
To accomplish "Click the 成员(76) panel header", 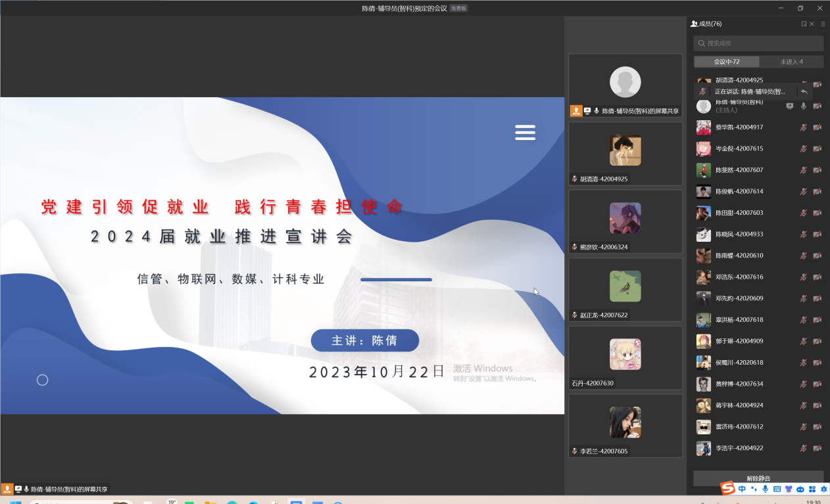I will 706,24.
